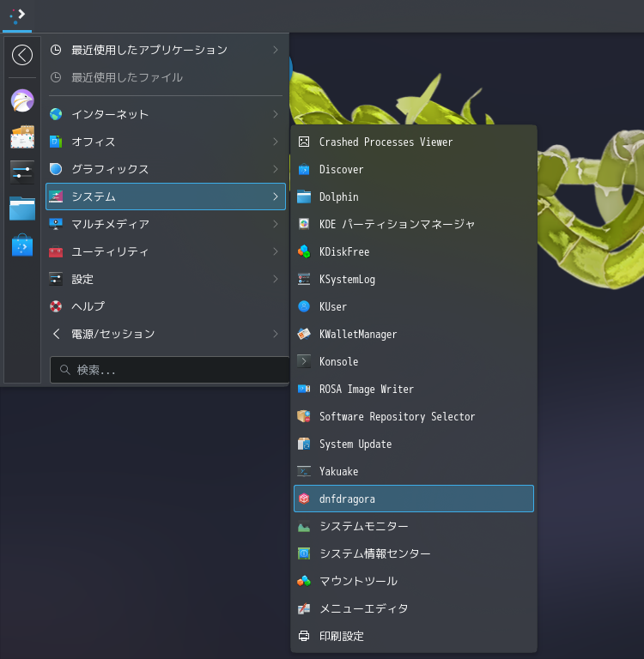Click the システム情報センター icon
This screenshot has width=644, height=659.
point(304,553)
